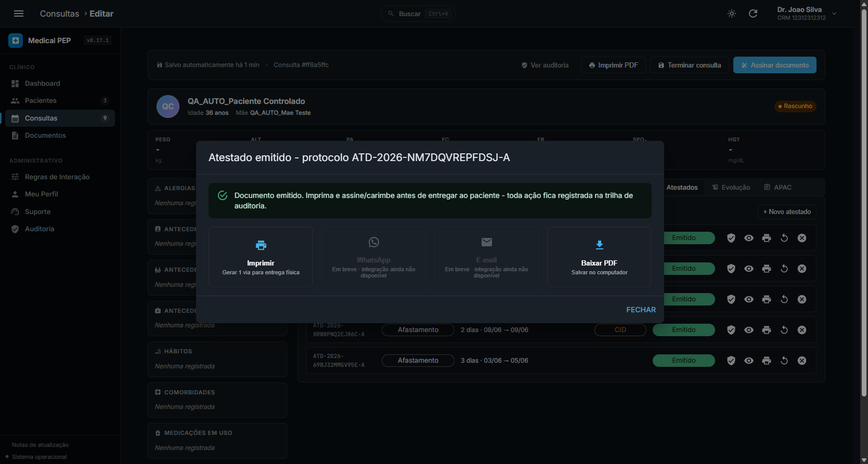Image resolution: width=868 pixels, height=464 pixels.
Task: Open Suporte in the sidebar
Action: click(x=60, y=211)
